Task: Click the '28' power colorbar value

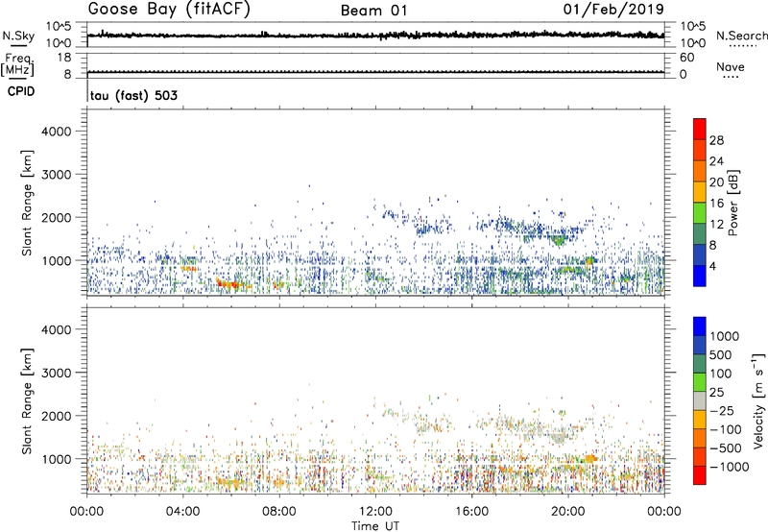Action: click(716, 140)
